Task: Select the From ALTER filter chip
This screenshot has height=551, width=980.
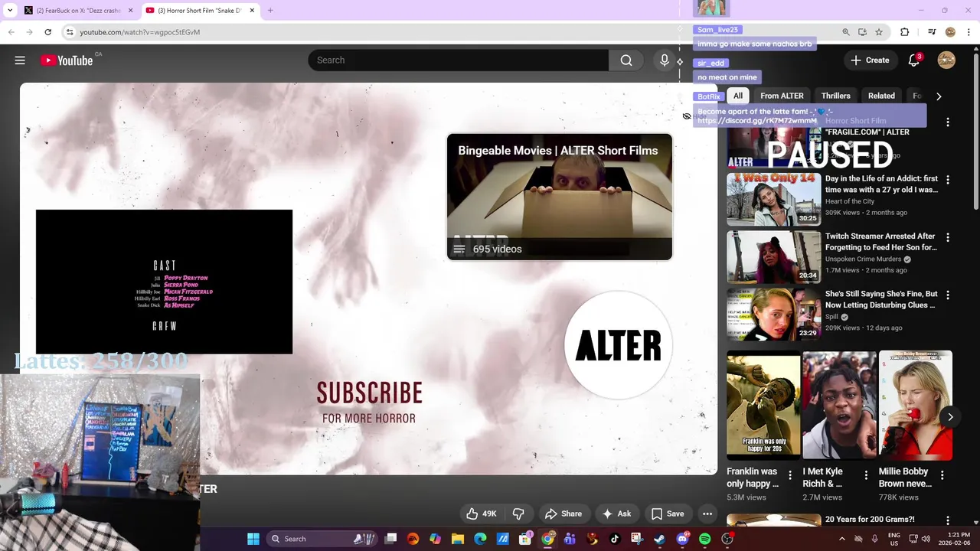Action: 782,96
